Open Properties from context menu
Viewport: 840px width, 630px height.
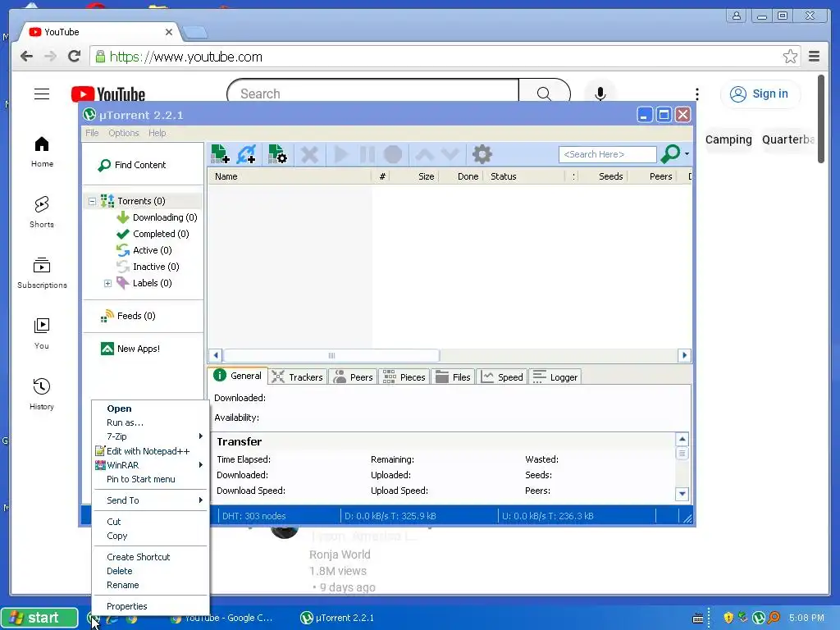coord(150,606)
